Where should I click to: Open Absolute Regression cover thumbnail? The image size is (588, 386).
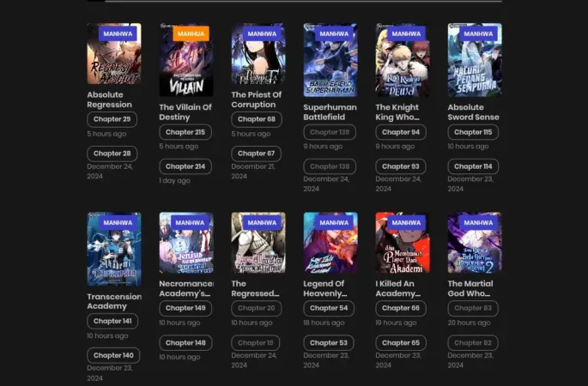[114, 53]
